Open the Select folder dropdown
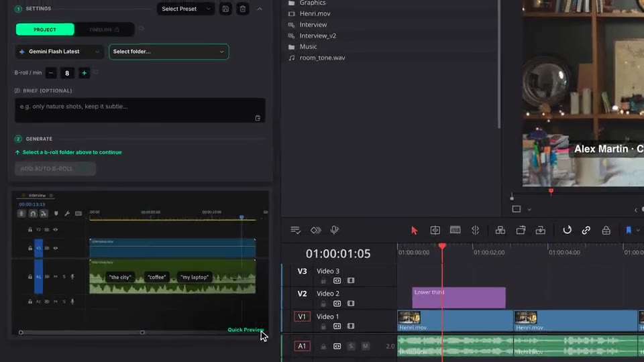The width and height of the screenshot is (644, 362). coord(168,52)
